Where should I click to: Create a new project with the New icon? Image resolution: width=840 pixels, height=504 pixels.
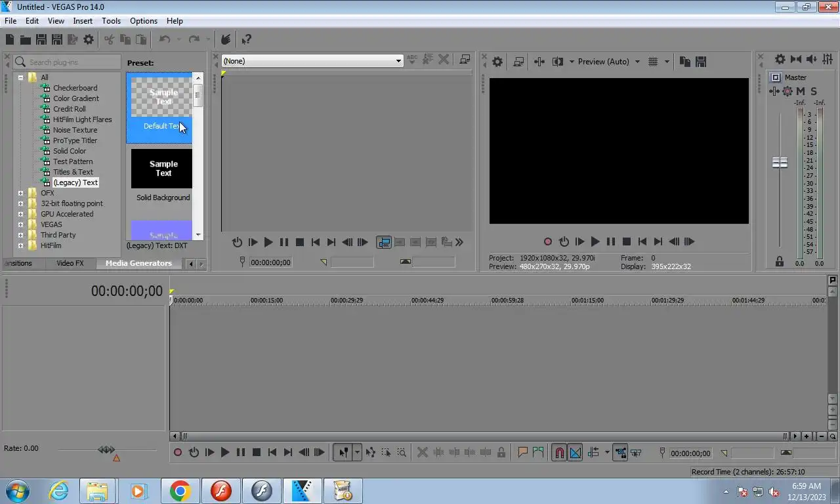pyautogui.click(x=10, y=40)
